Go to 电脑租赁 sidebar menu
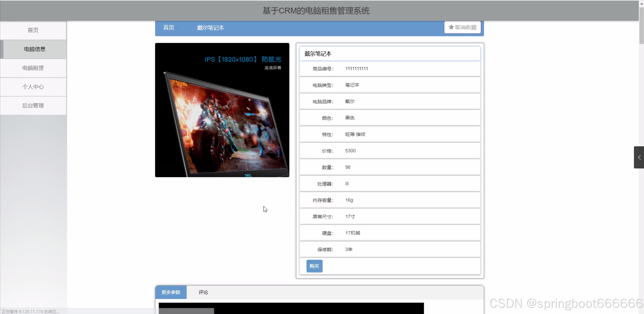The height and width of the screenshot is (314, 644). coord(33,68)
